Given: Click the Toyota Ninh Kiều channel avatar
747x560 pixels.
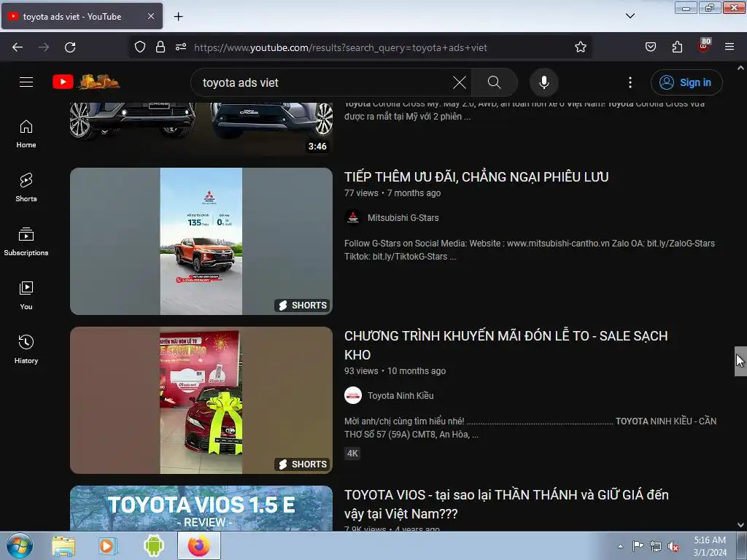Looking at the screenshot, I should pyautogui.click(x=353, y=396).
